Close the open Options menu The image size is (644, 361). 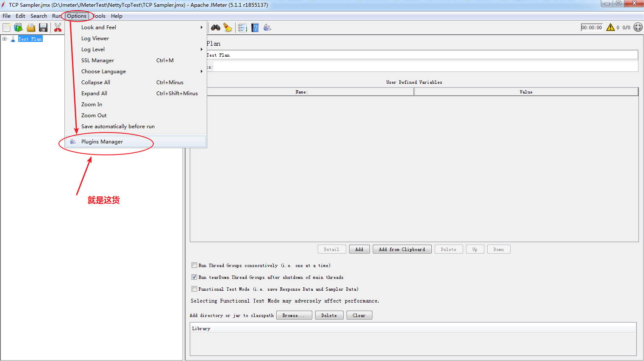click(77, 16)
